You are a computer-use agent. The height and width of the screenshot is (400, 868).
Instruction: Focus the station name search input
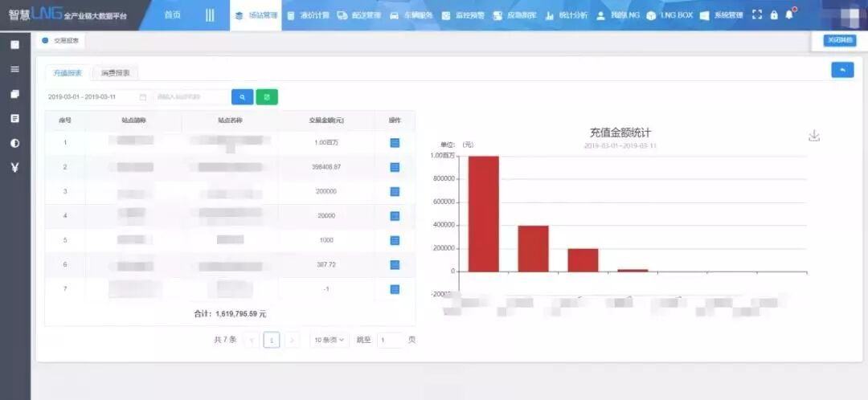tap(191, 97)
